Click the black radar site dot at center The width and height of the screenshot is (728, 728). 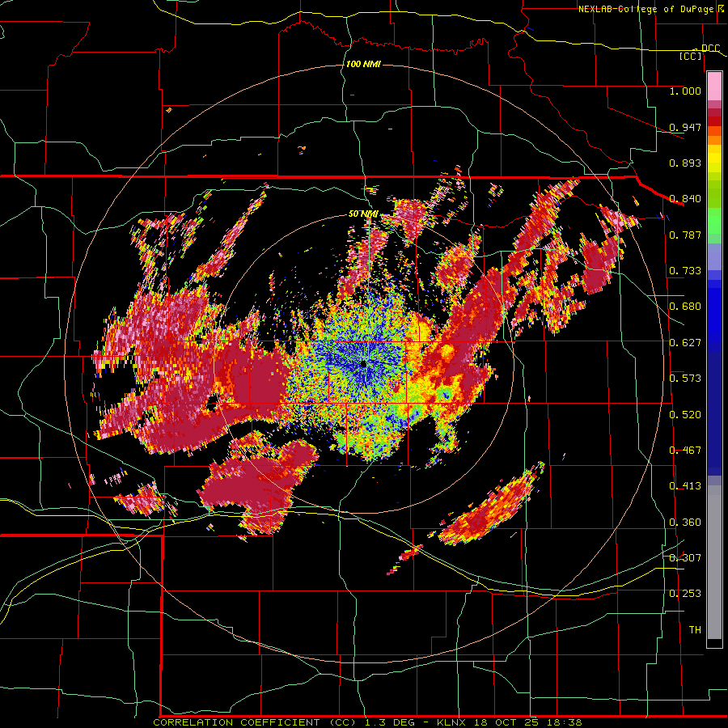tap(363, 365)
